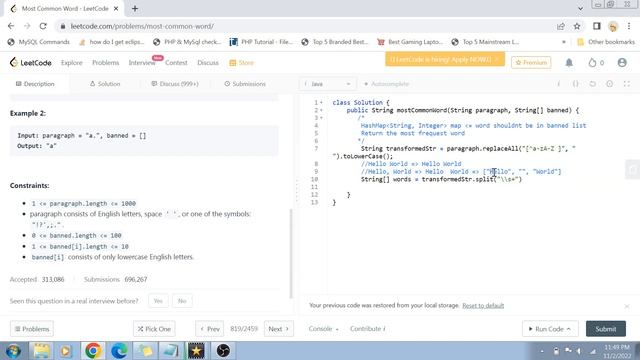Viewport: 640px width, 360px height.
Task: Go back with the browser back arrow
Action: [x=11, y=26]
